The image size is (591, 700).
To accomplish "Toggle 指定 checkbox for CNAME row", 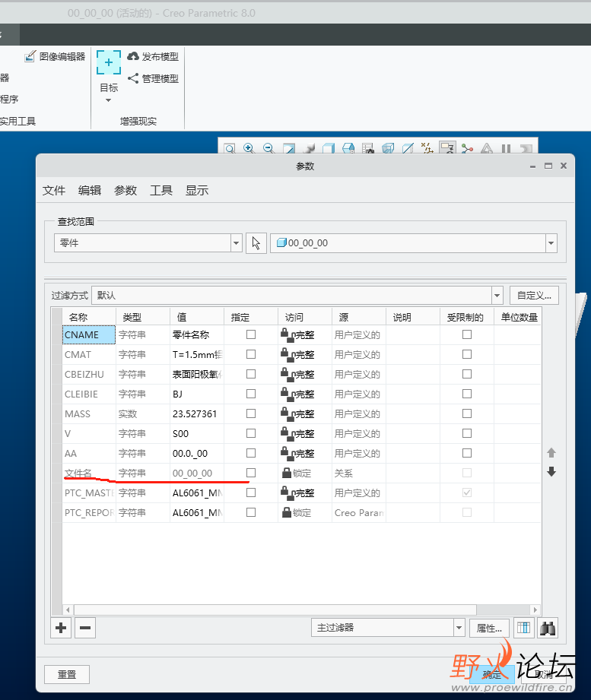I will point(251,334).
